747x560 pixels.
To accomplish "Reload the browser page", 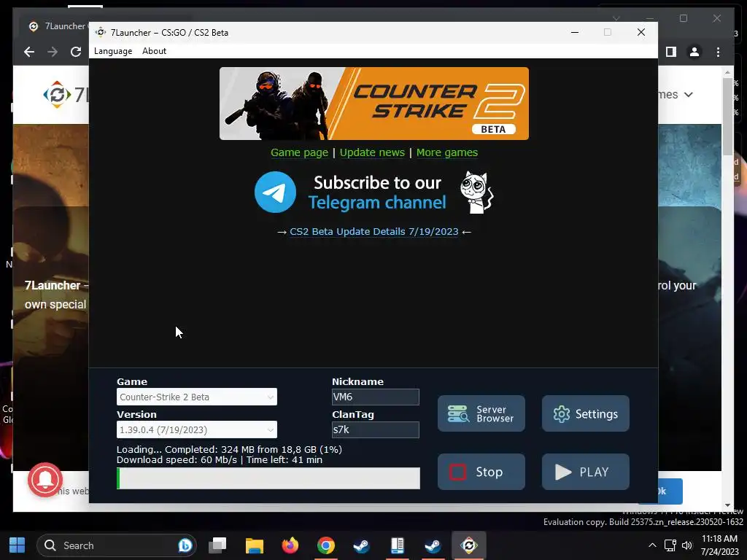I will 76,52.
